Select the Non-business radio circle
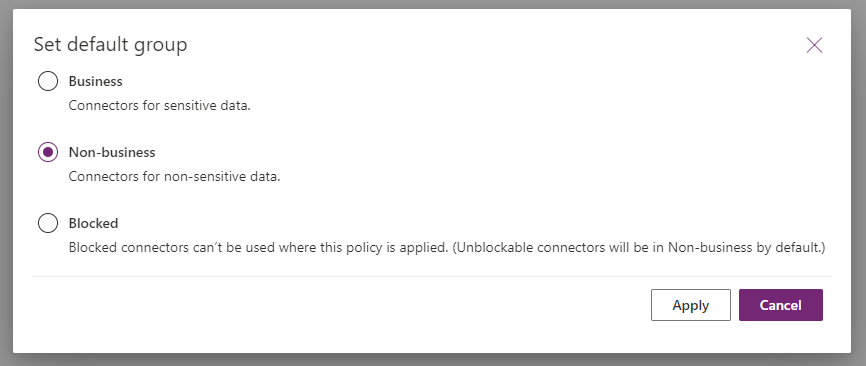Screen dimensions: 866x366 pyautogui.click(x=48, y=152)
